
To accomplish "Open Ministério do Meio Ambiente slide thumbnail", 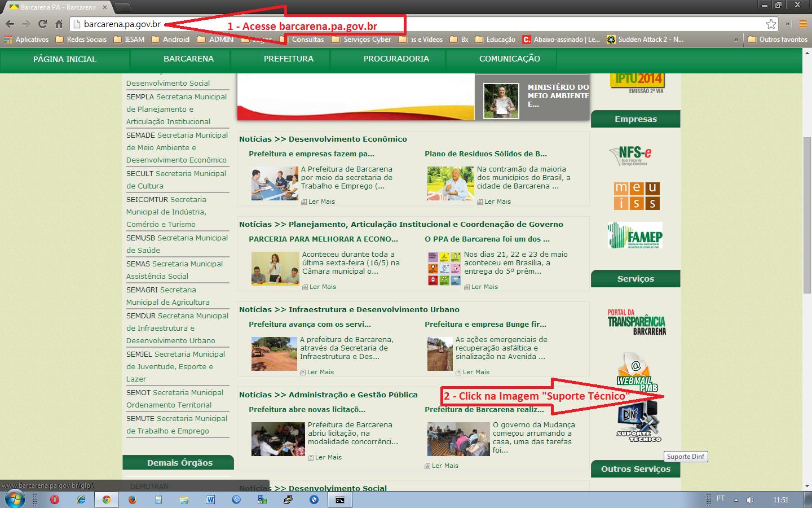I will pos(501,101).
